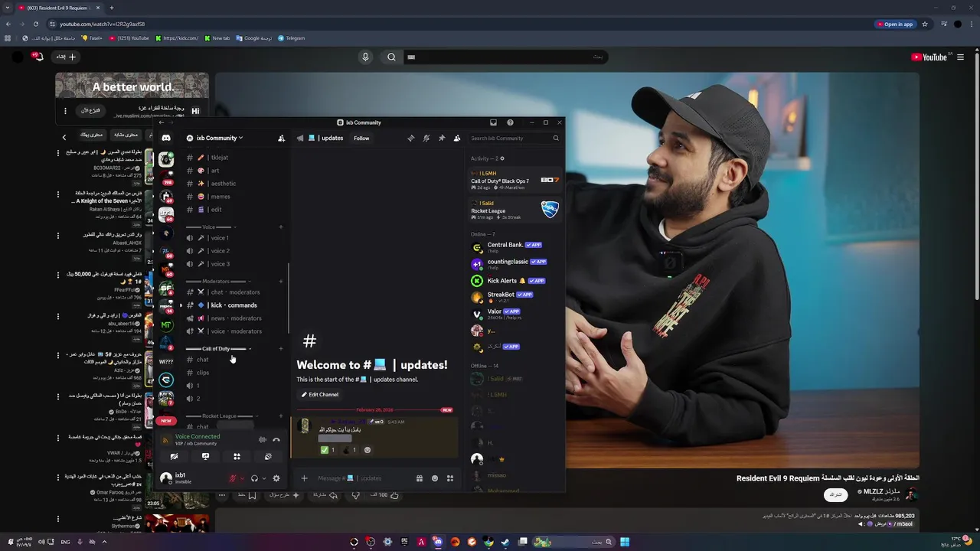Open Rocket League activity card
This screenshot has width=980, height=551.
click(x=515, y=210)
